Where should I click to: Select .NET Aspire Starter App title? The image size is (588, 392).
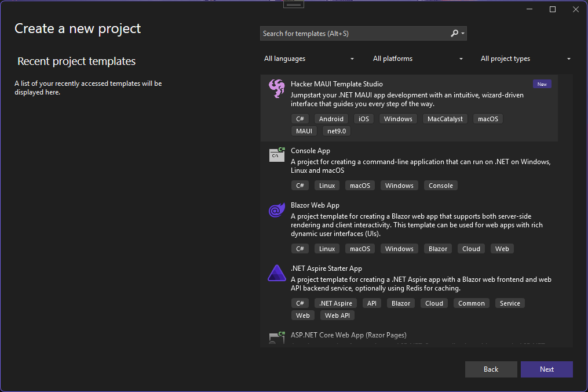point(326,268)
